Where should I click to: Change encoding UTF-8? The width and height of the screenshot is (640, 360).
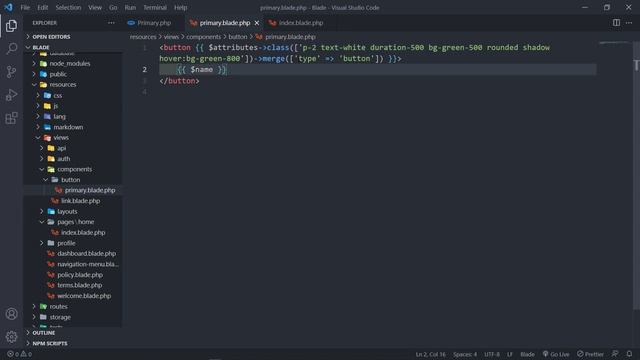coord(491,354)
